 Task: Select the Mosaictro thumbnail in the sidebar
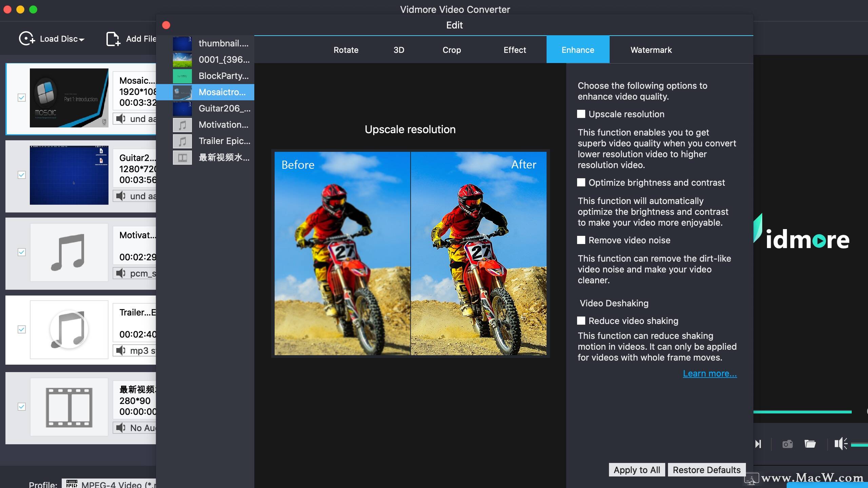coord(182,92)
